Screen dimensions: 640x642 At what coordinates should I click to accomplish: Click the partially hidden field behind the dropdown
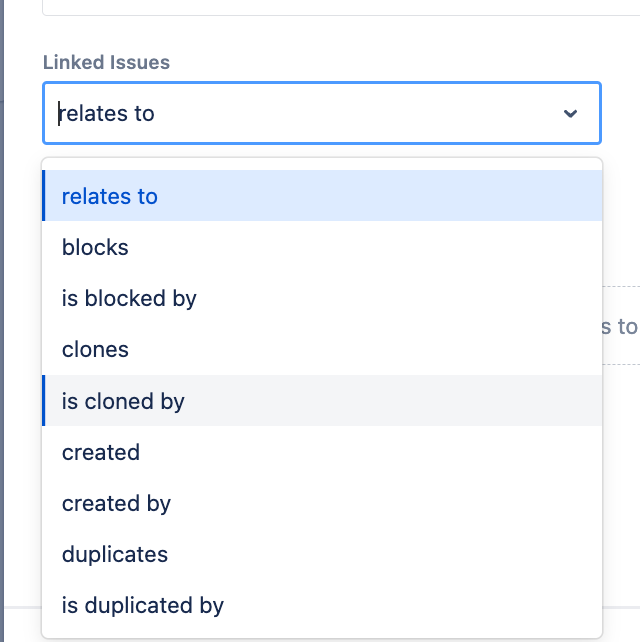pyautogui.click(x=620, y=326)
